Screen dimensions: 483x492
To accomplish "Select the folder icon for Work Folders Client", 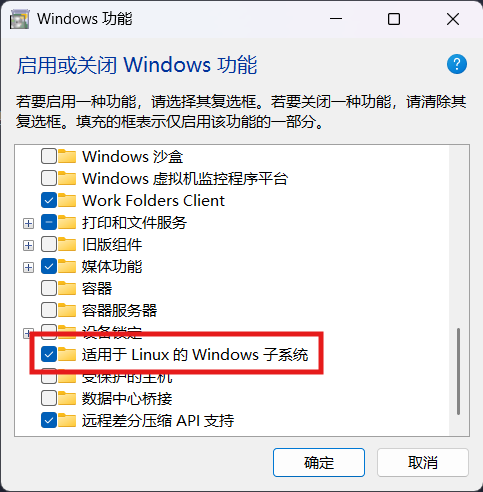I will point(67,200).
